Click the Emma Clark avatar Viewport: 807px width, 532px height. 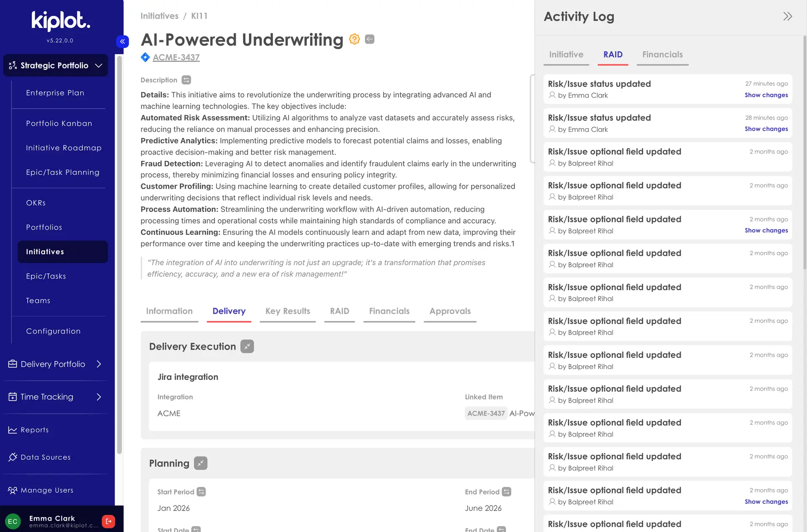(x=13, y=521)
